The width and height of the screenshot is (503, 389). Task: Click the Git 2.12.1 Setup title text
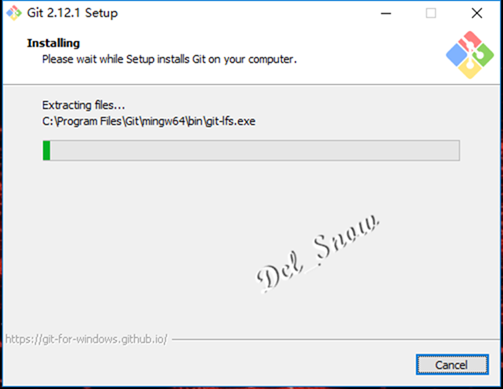pyautogui.click(x=72, y=13)
